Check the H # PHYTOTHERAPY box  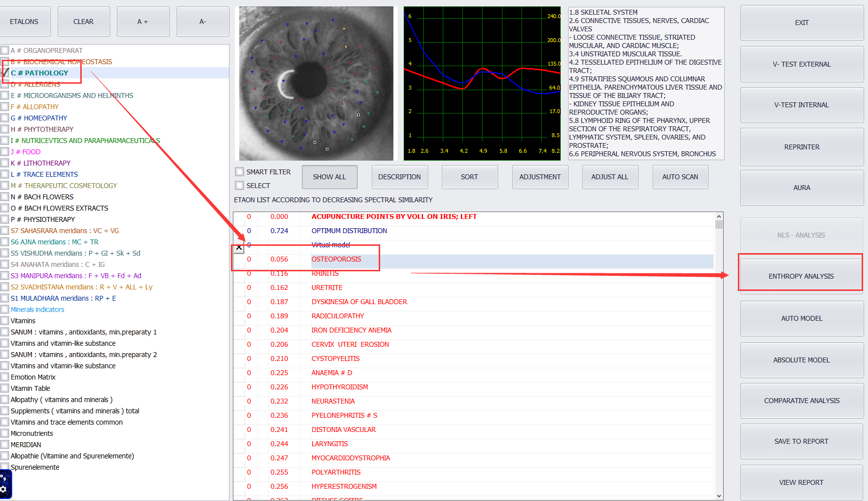coord(5,129)
